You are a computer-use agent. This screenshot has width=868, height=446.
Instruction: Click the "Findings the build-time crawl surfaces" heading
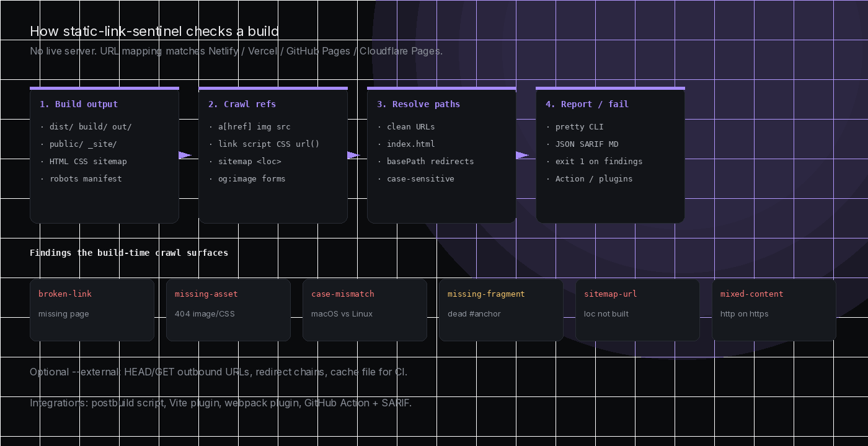coord(129,253)
